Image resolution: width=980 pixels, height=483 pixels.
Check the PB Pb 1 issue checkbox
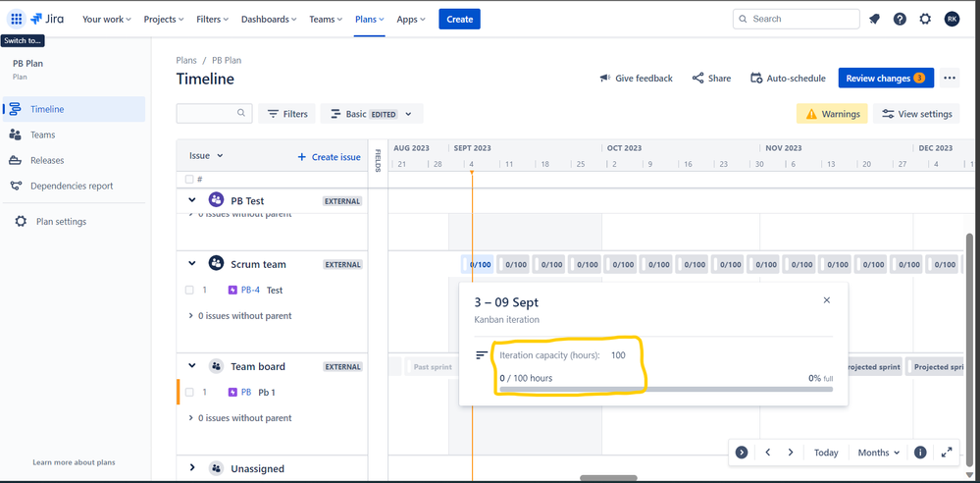pyautogui.click(x=189, y=393)
